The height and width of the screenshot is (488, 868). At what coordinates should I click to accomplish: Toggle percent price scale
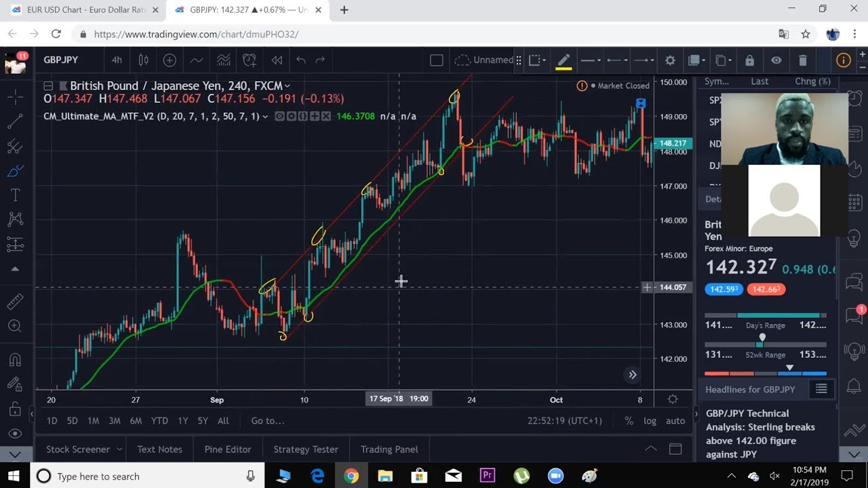tap(629, 421)
